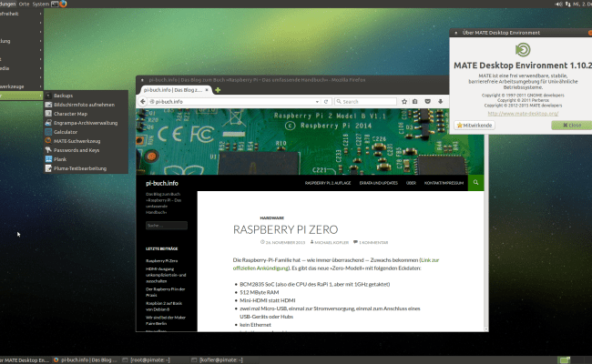Open RASPBERRY PI 2. AUFLAGE nav link
The height and width of the screenshot is (364, 592).
(x=328, y=183)
